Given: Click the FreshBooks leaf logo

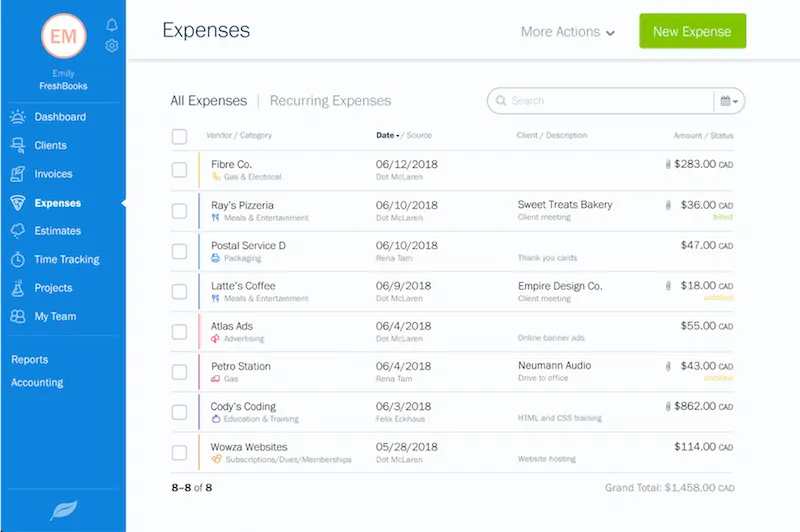Looking at the screenshot, I should [x=63, y=511].
